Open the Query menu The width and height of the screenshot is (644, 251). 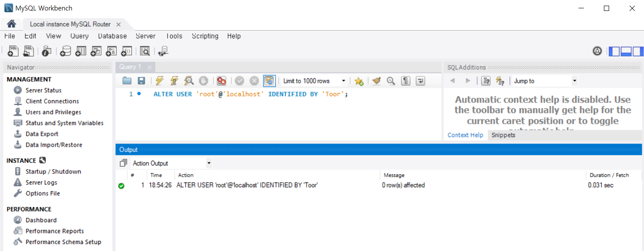pos(79,36)
